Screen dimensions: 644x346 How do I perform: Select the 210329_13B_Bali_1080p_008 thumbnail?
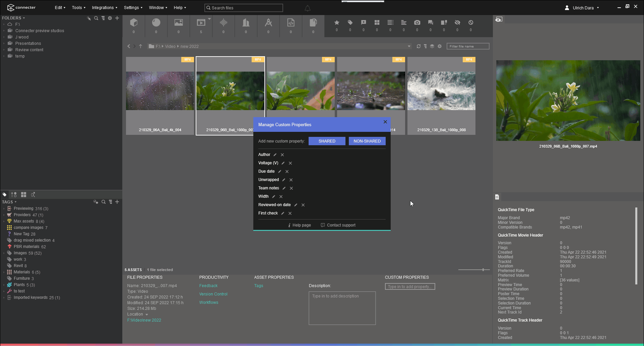pyautogui.click(x=441, y=91)
